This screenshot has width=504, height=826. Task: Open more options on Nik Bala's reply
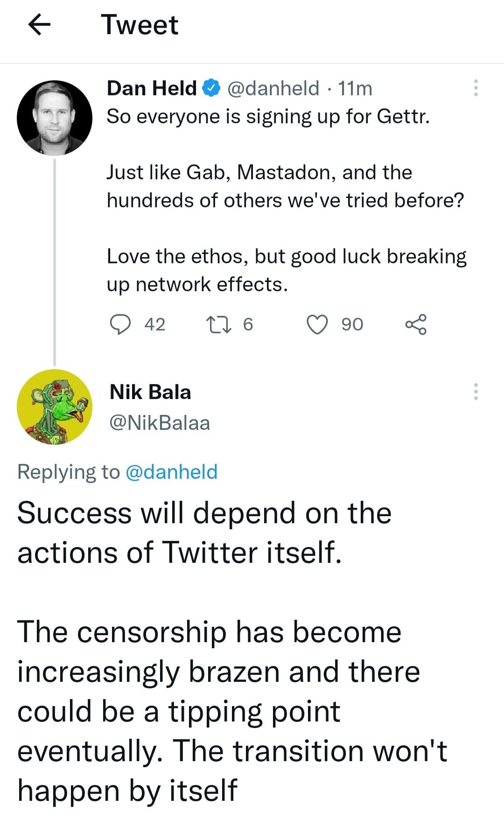coord(476,392)
